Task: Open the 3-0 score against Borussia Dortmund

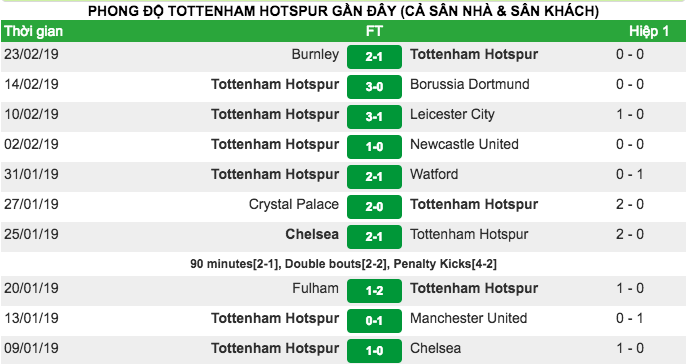Action: [x=374, y=86]
